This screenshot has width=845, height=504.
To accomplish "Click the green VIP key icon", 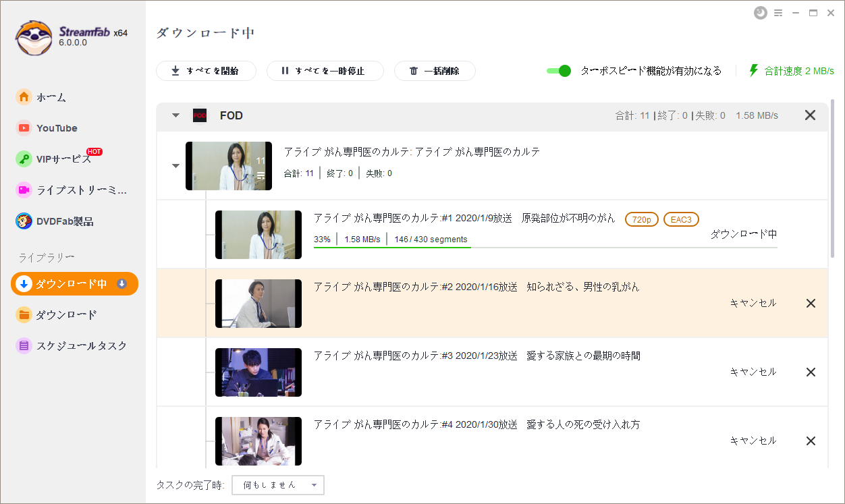I will (x=24, y=159).
